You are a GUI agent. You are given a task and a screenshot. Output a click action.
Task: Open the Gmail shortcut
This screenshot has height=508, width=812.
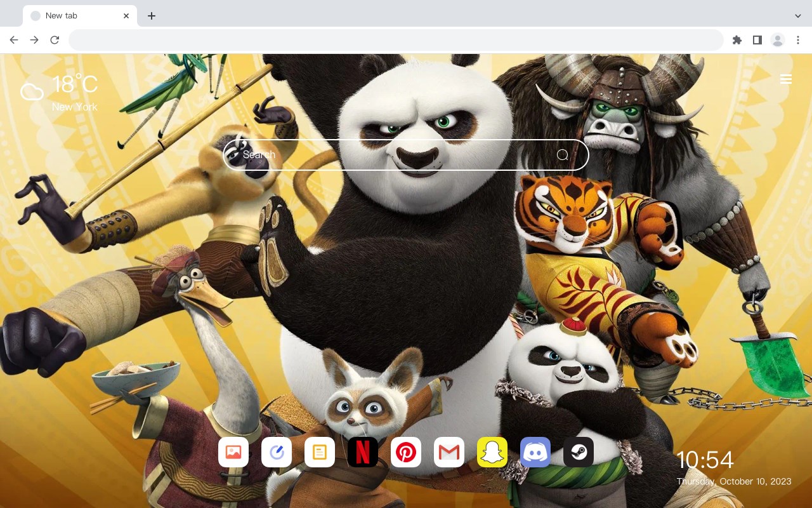pyautogui.click(x=449, y=452)
